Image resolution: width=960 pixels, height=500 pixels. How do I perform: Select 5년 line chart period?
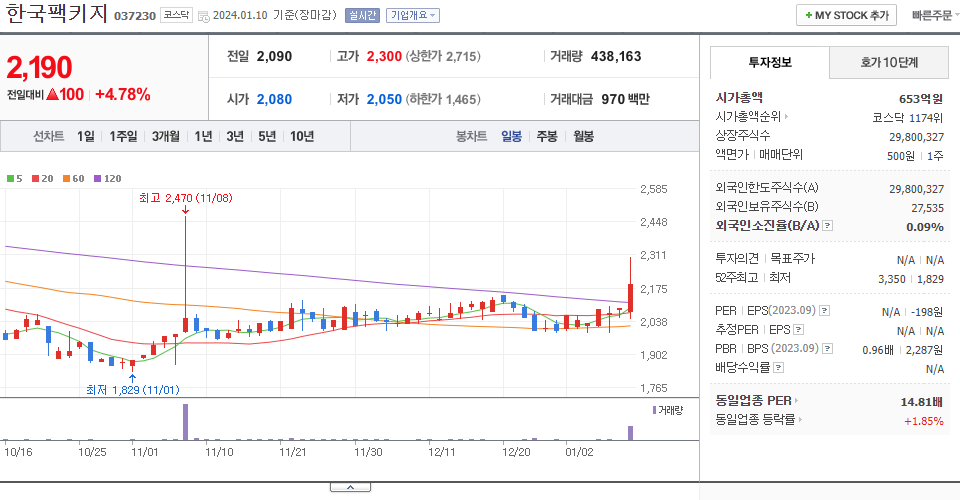[x=267, y=136]
